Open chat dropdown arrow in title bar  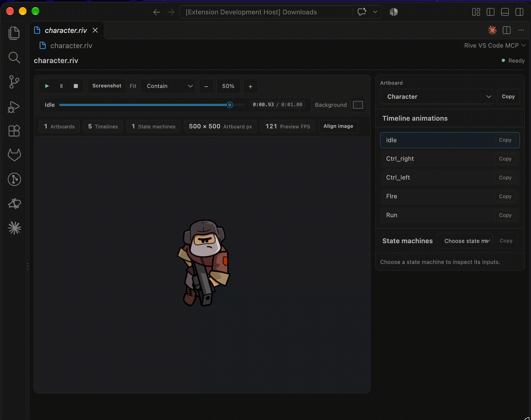[375, 12]
